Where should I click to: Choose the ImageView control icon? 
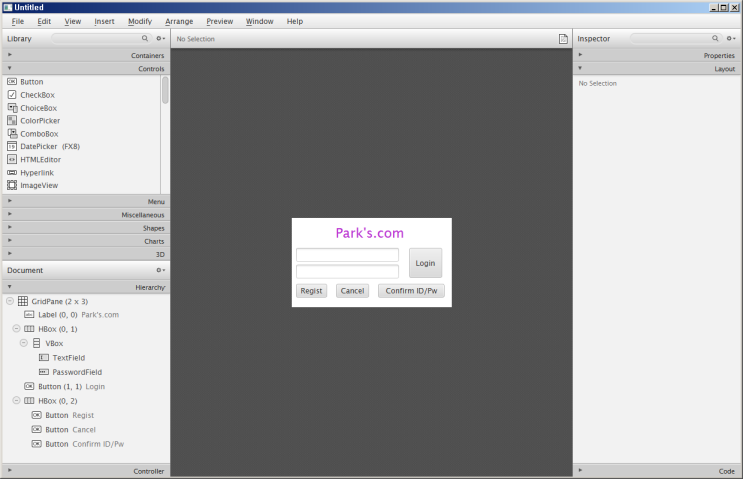click(12, 185)
